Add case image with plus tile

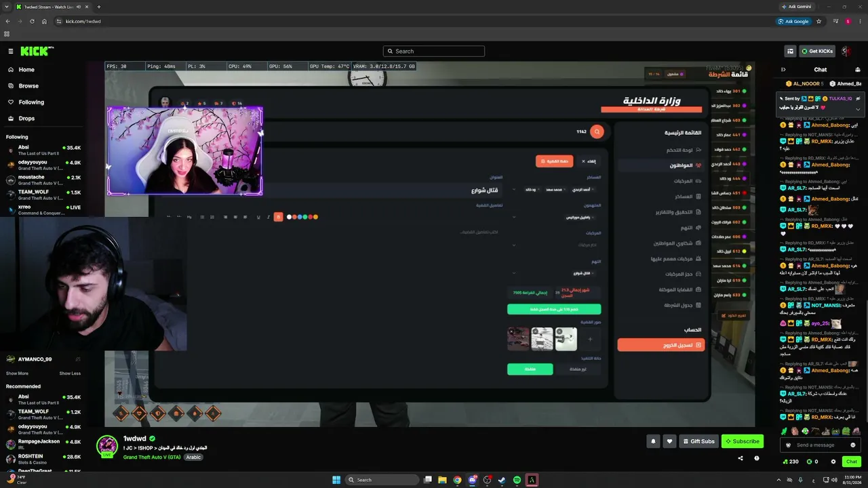(590, 339)
